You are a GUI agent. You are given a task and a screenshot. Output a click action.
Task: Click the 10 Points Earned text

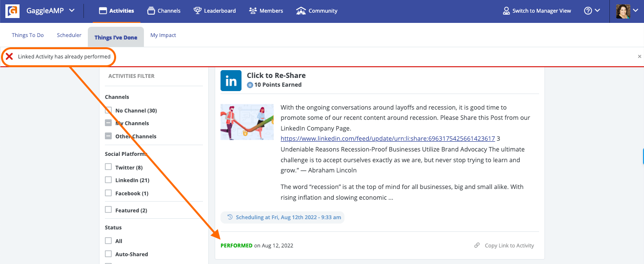(x=278, y=85)
